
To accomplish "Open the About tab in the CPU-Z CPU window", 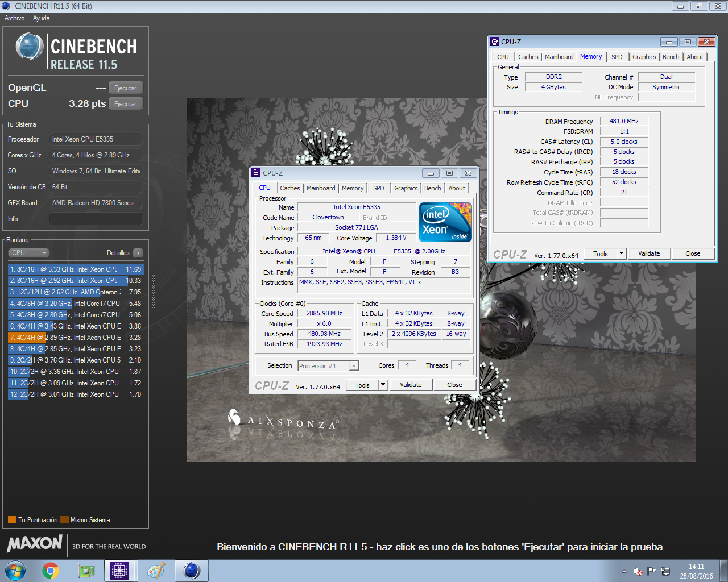I will tap(457, 188).
